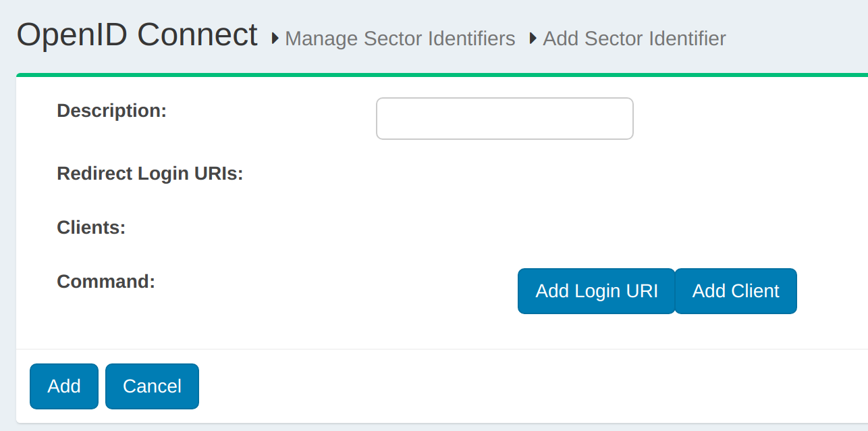
Task: Click inside the Description text field
Action: pos(504,118)
